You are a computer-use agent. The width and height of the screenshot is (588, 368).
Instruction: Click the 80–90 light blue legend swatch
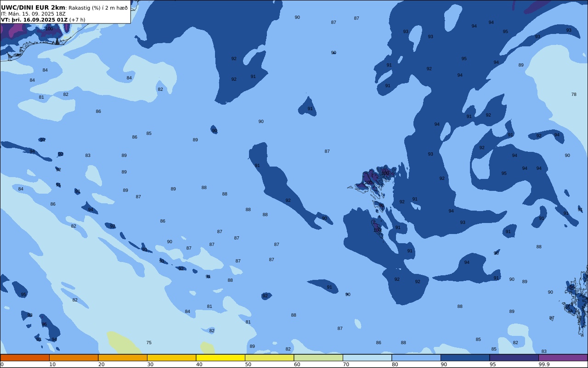pos(416,357)
